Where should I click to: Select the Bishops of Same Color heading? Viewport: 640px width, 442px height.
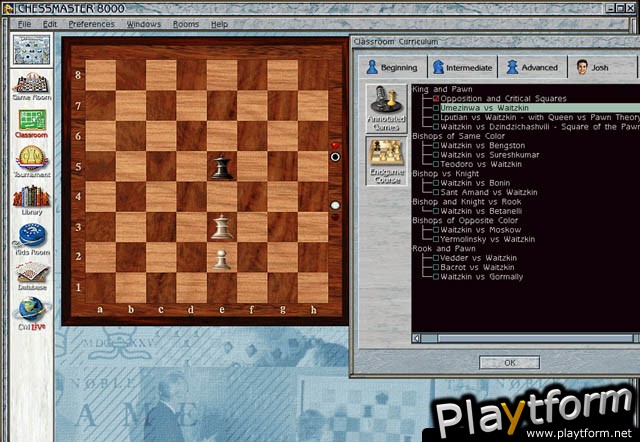[x=458, y=136]
